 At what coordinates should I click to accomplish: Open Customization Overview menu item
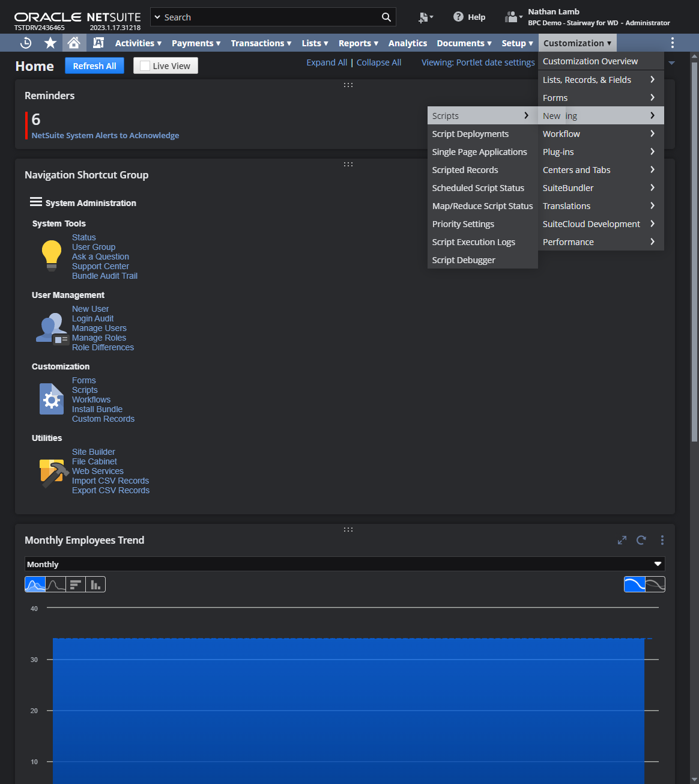(601, 61)
